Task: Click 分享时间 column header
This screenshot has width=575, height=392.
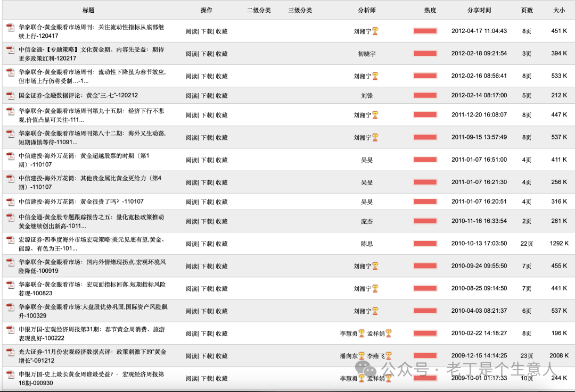Action: [x=479, y=10]
